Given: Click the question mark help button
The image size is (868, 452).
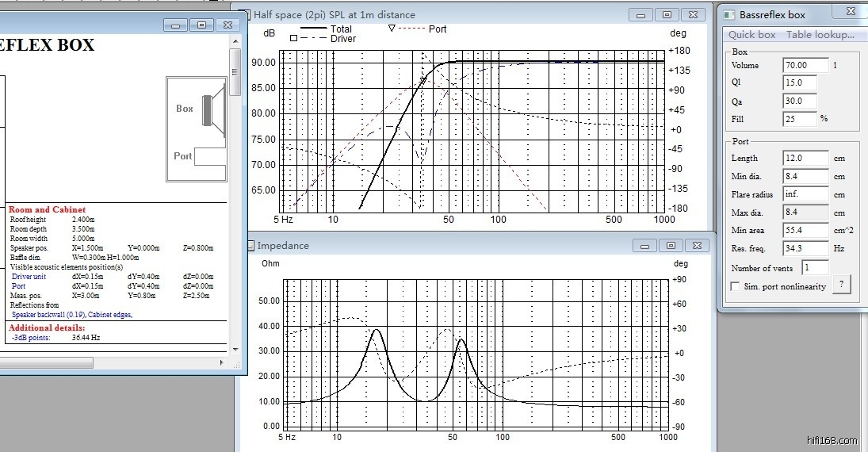Looking at the screenshot, I should [x=840, y=285].
